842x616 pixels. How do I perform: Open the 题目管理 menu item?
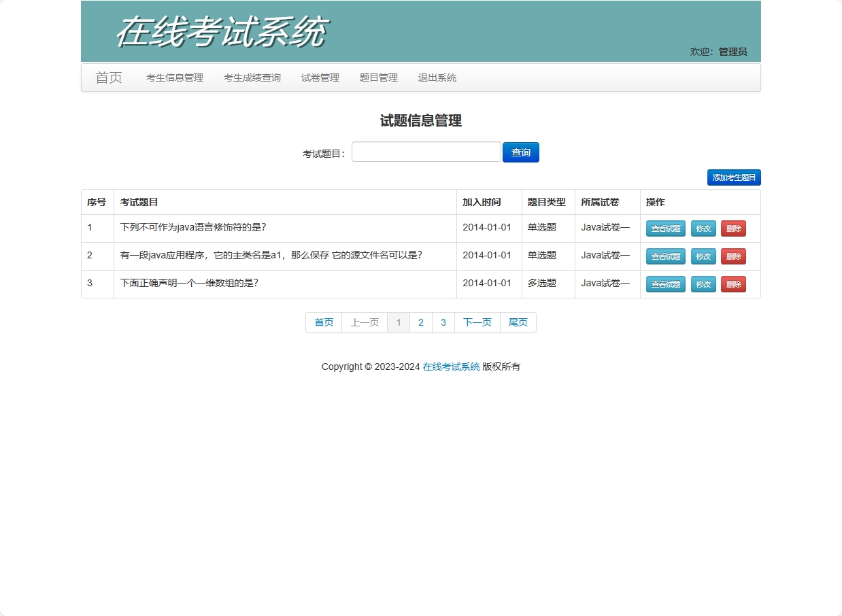tap(378, 78)
